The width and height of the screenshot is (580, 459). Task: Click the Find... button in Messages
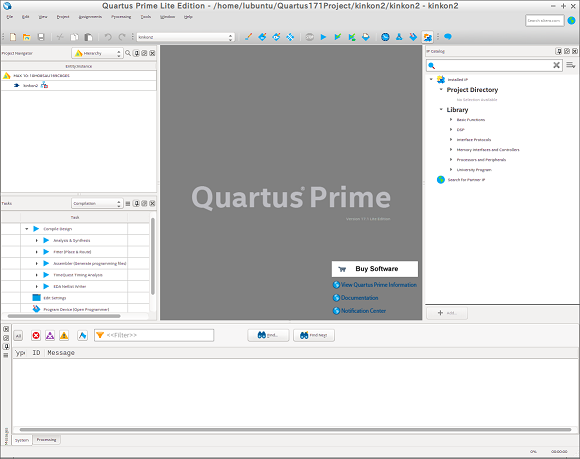(268, 335)
